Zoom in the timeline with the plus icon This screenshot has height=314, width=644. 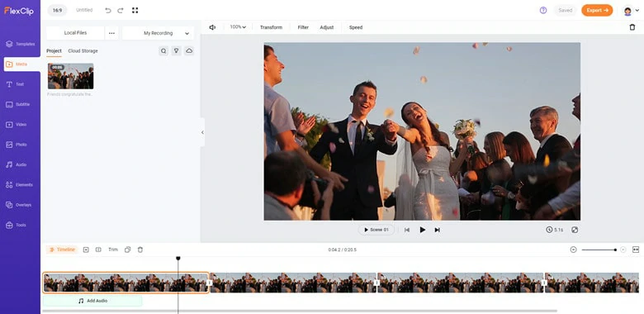point(623,250)
